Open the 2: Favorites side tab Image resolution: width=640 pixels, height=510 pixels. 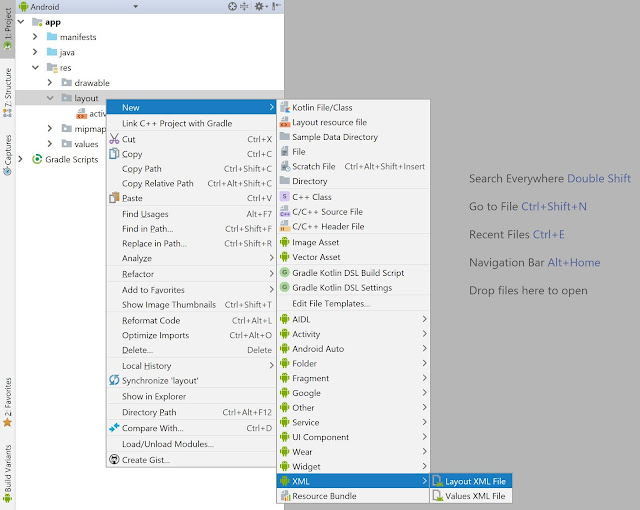(x=7, y=402)
